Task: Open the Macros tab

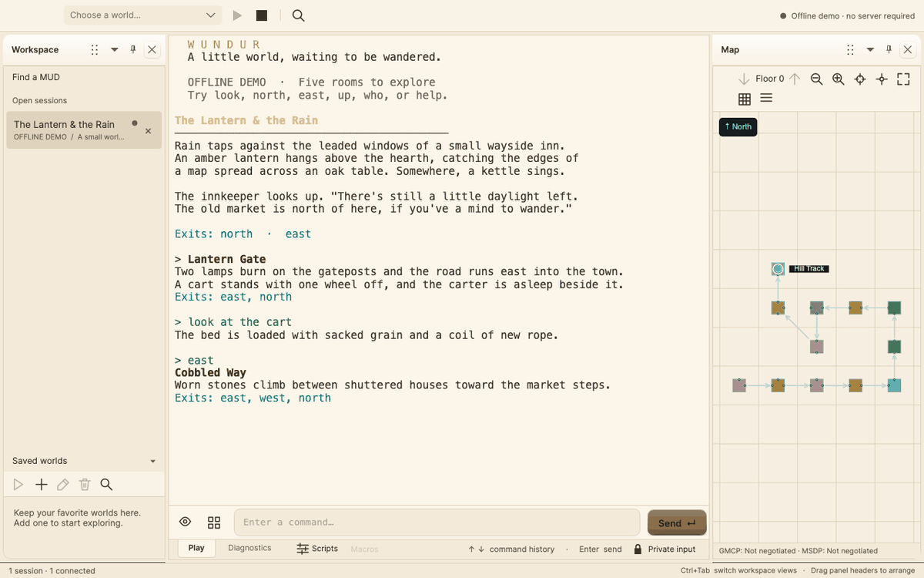Action: coord(364,549)
